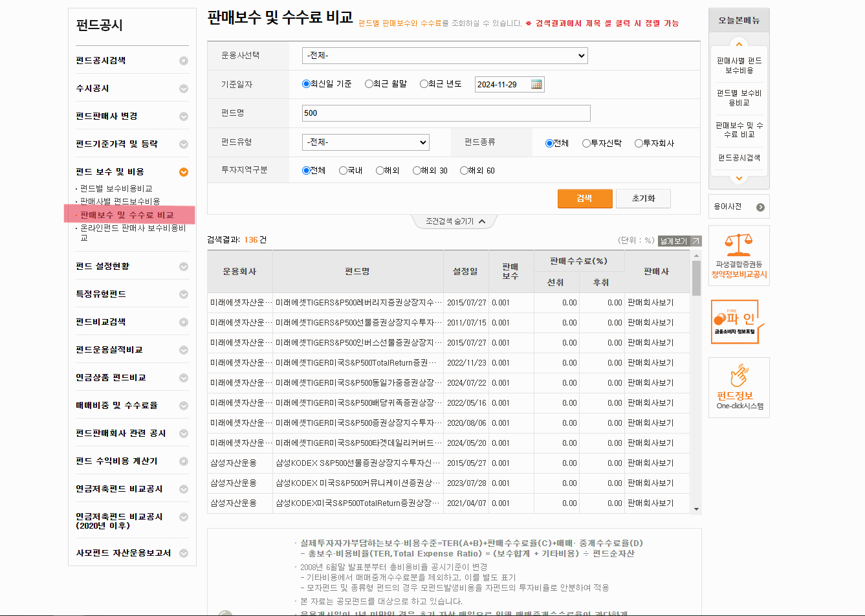Image resolution: width=865 pixels, height=616 pixels.
Task: Open the 파생결합증권등 청약정보비교공시 scales banner
Action: 739,256
